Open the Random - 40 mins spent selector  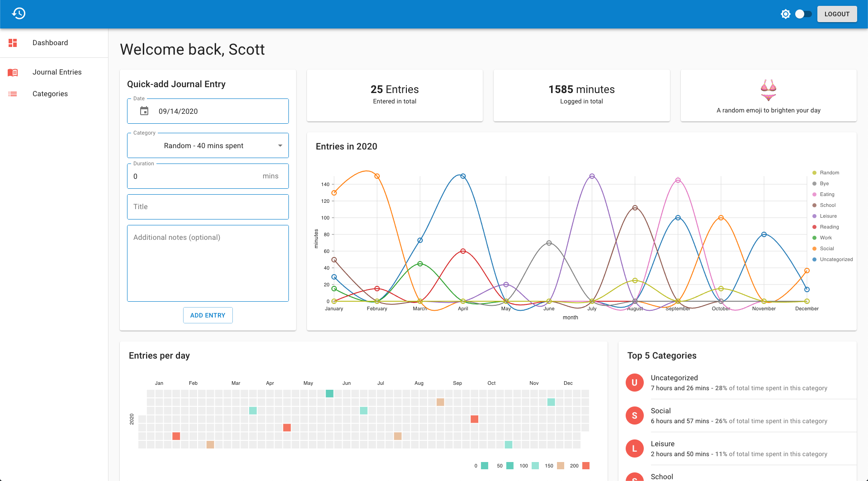(x=208, y=145)
